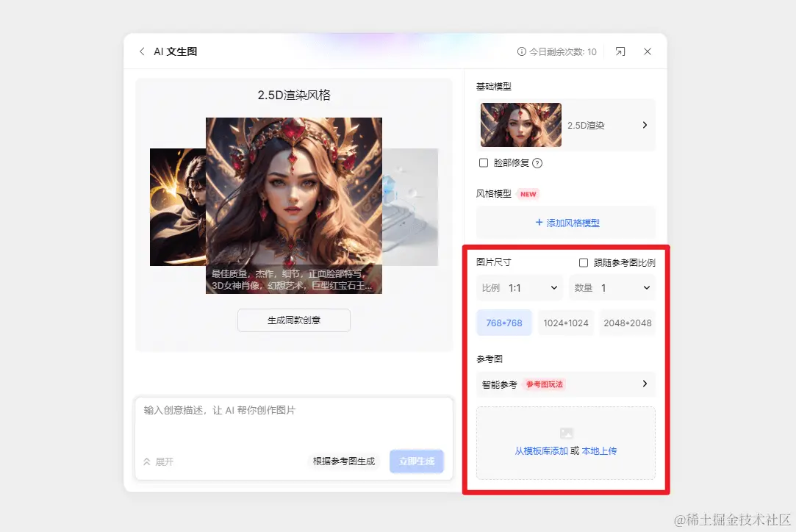Select the 1024*1024 image size
The image size is (796, 532).
(x=565, y=323)
